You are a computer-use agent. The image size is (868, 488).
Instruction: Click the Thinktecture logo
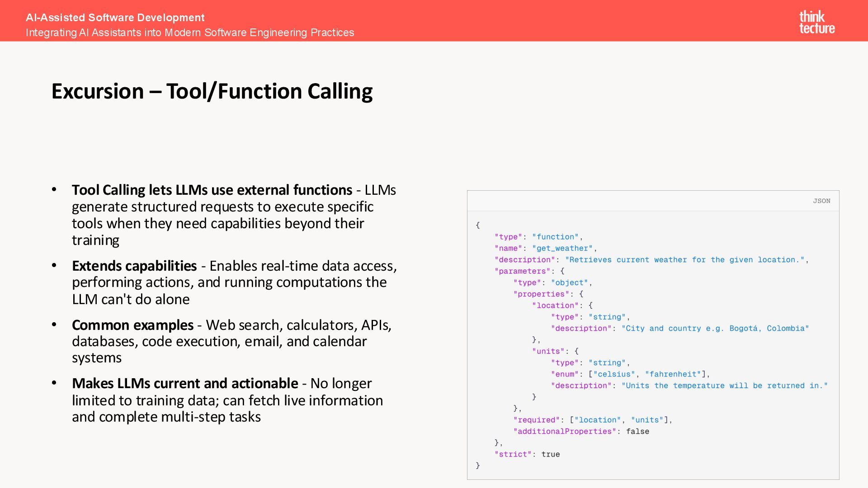(816, 22)
